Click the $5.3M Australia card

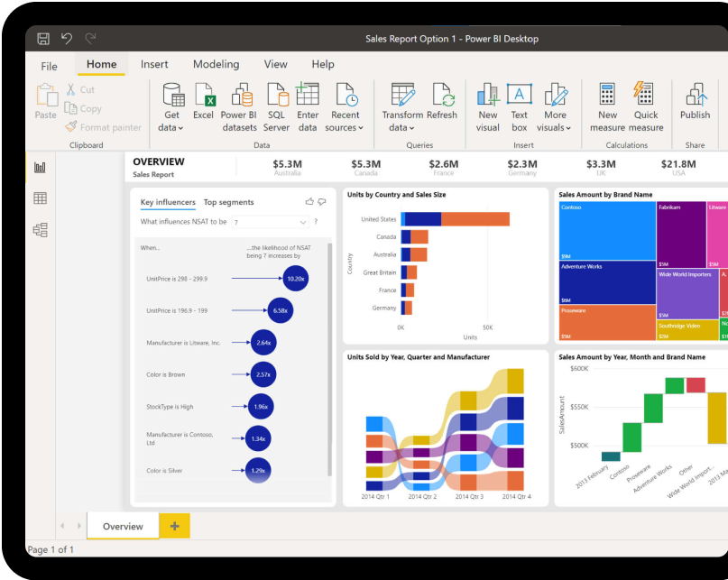click(x=288, y=167)
